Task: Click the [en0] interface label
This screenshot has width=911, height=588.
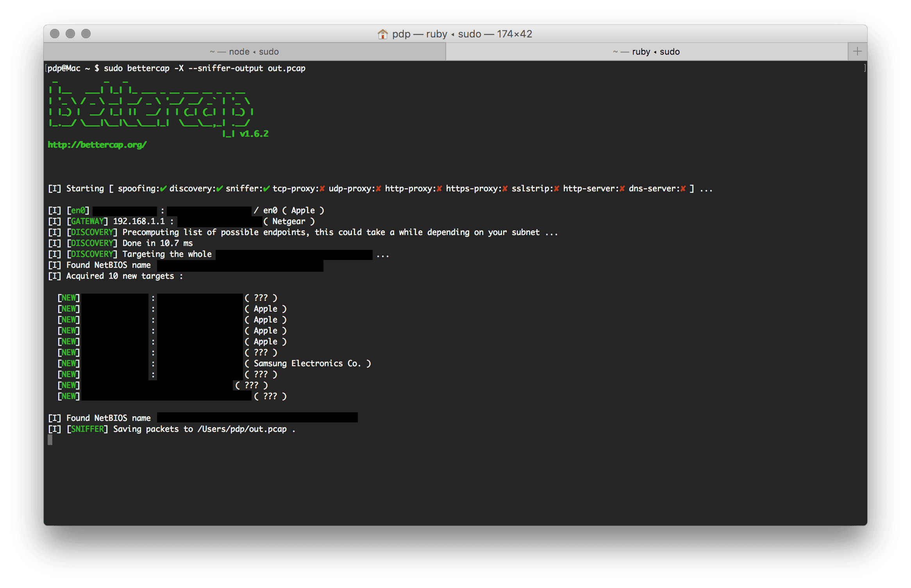Action: coord(78,210)
